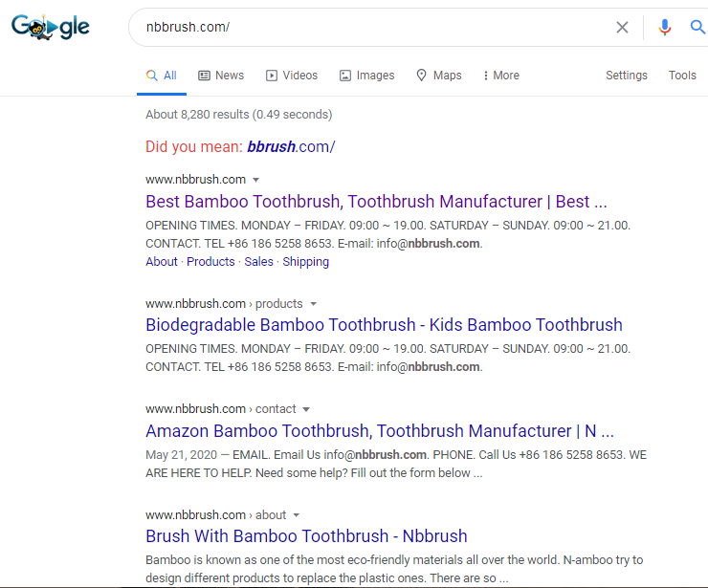Image resolution: width=708 pixels, height=588 pixels.
Task: Clear the search box with X
Action: [x=622, y=27]
